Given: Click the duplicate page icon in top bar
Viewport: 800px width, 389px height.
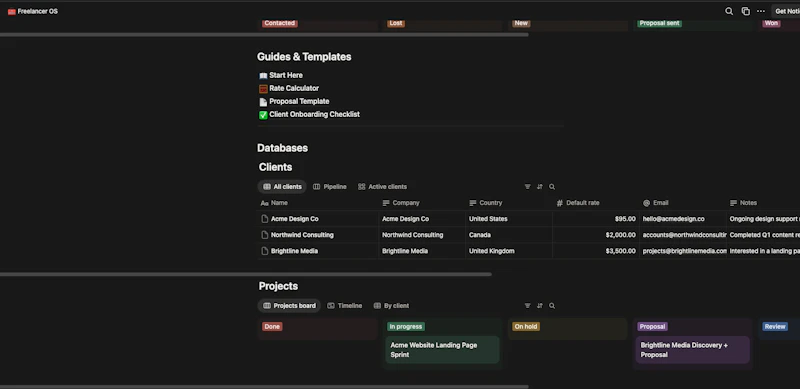Looking at the screenshot, I should tap(745, 11).
